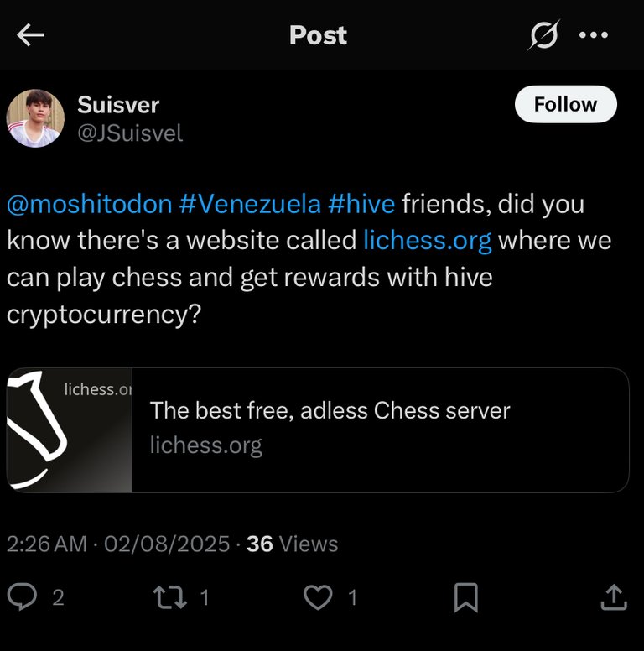Open Suisver's profile picture

pyautogui.click(x=35, y=118)
